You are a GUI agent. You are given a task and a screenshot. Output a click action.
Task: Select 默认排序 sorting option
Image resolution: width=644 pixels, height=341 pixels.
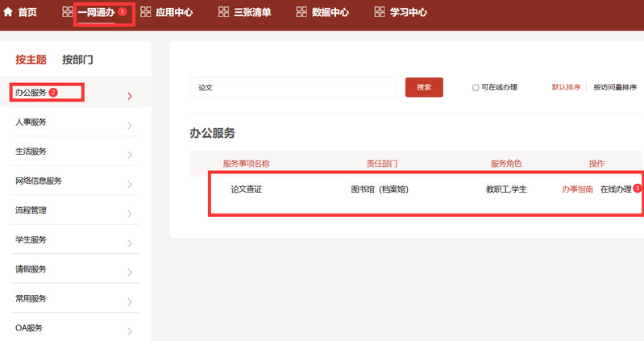(566, 87)
